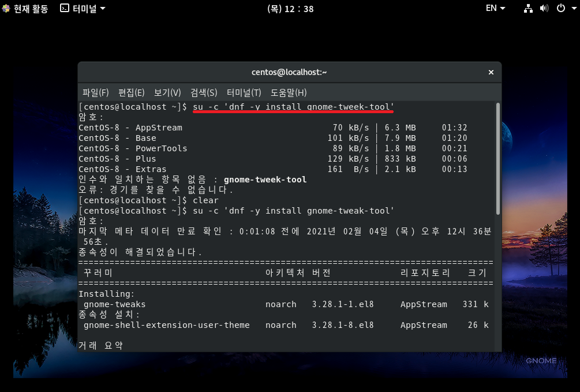Click the 'Installing:' heading line
580x392 pixels.
(107, 294)
